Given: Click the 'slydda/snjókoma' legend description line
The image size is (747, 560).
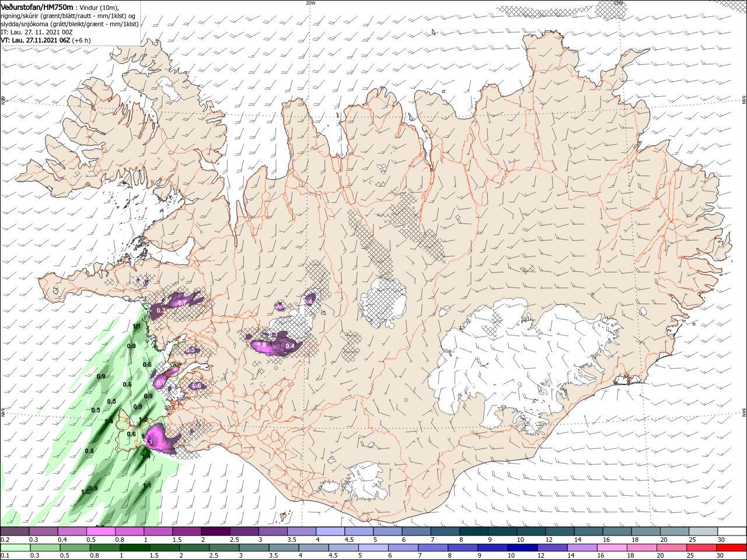Looking at the screenshot, I should pyautogui.click(x=69, y=24).
